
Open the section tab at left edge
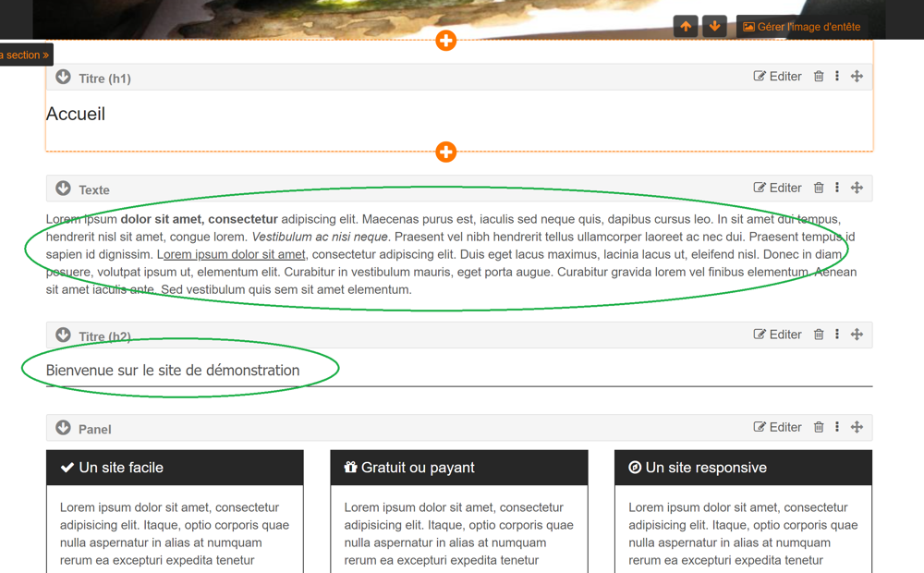tap(25, 55)
